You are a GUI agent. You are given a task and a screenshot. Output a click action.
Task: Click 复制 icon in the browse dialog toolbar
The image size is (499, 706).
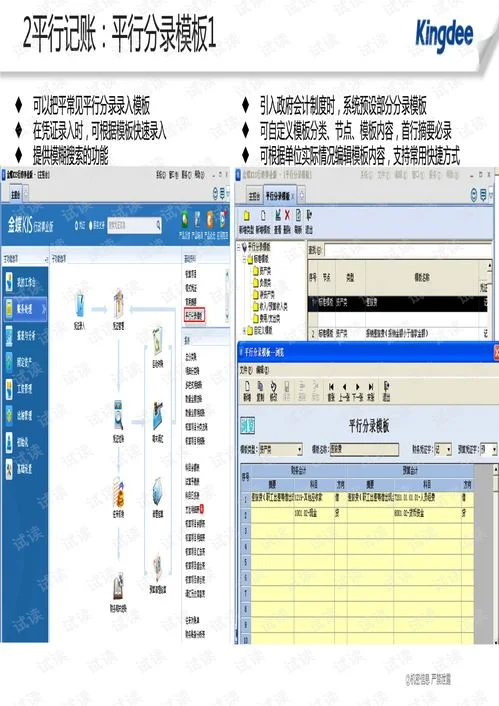(260, 386)
